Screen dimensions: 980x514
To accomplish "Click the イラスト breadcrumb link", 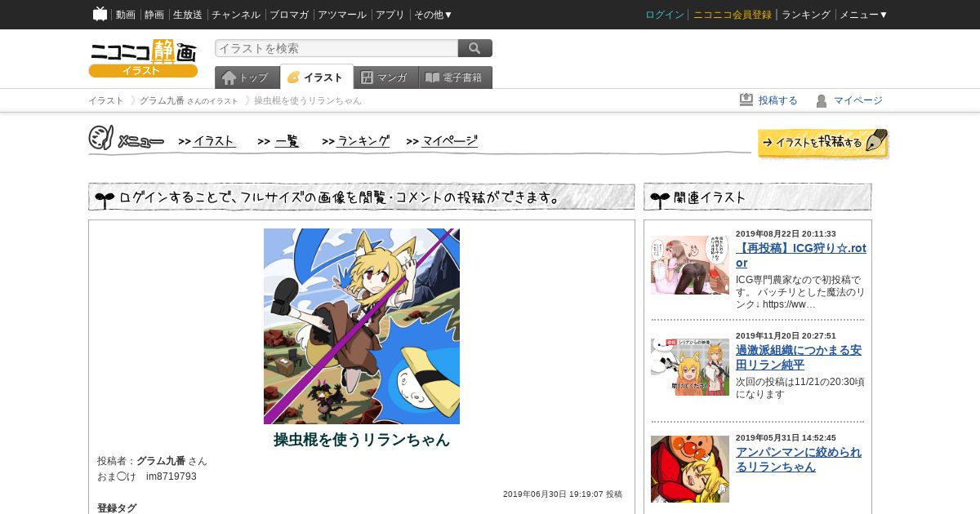I will pyautogui.click(x=106, y=100).
